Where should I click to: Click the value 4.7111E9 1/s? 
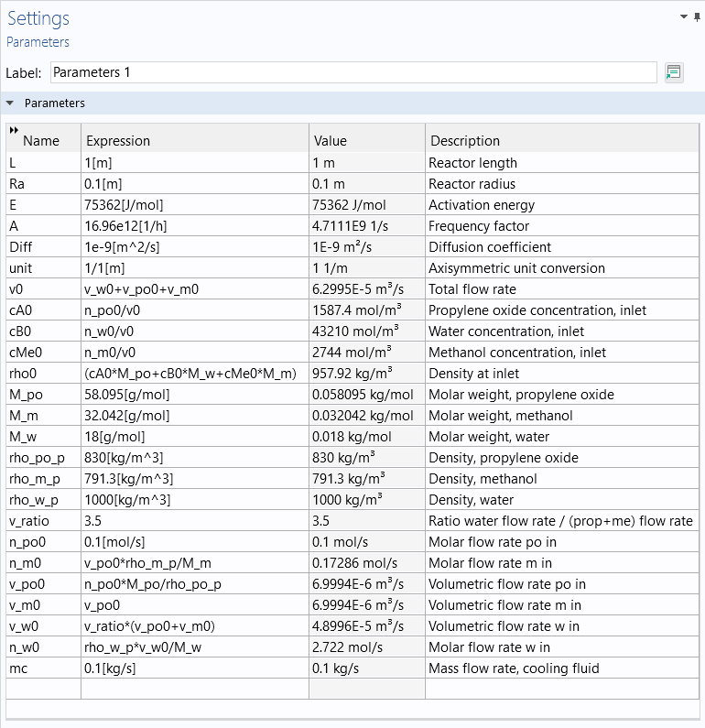(x=366, y=226)
